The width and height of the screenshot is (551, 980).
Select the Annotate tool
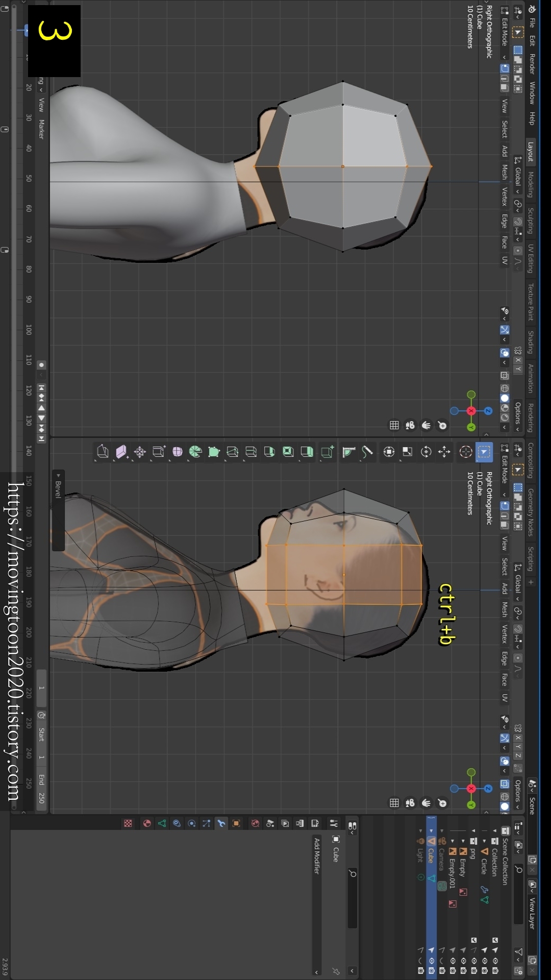click(367, 452)
